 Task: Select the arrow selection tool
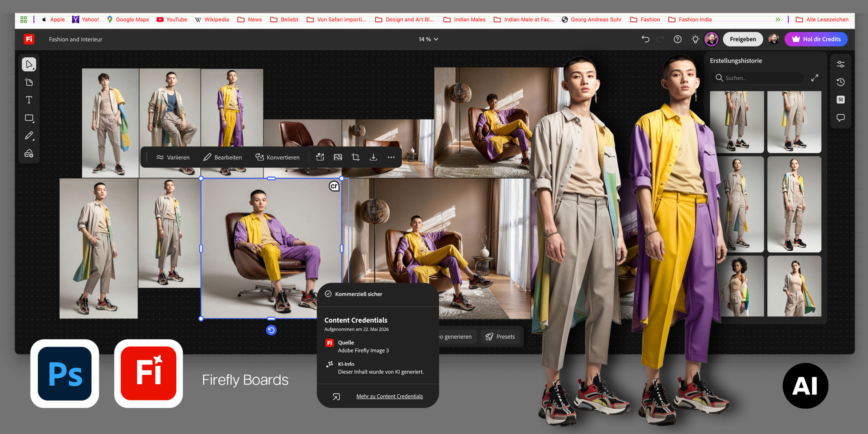click(29, 65)
